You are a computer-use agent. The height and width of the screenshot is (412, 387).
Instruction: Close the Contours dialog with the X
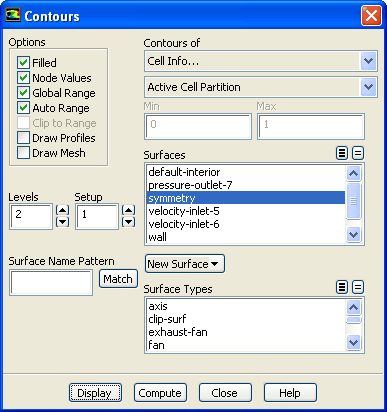click(371, 15)
